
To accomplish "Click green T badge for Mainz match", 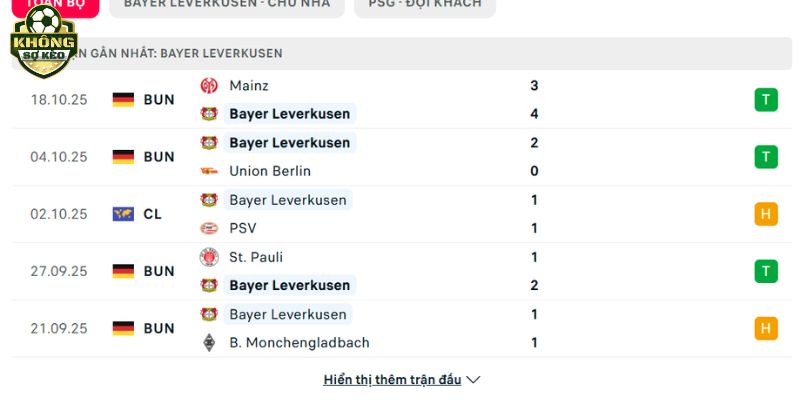I will click(x=766, y=100).
